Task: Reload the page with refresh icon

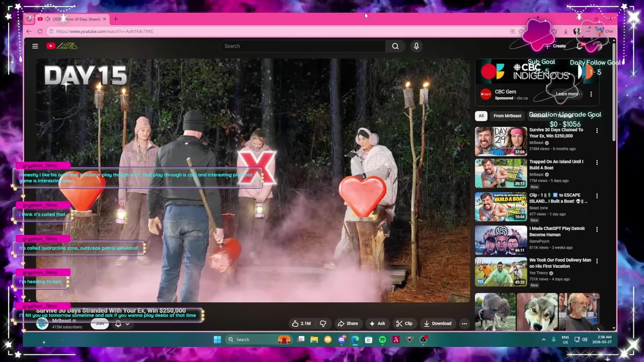Action: click(x=40, y=31)
